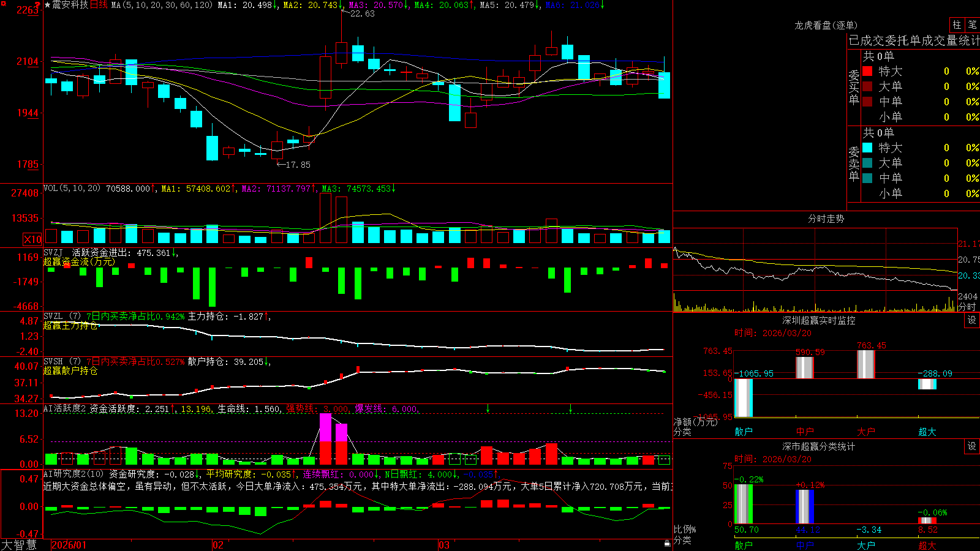Click the 委卖单 vertical section label
This screenshot has height=551, width=980.
coord(854,164)
